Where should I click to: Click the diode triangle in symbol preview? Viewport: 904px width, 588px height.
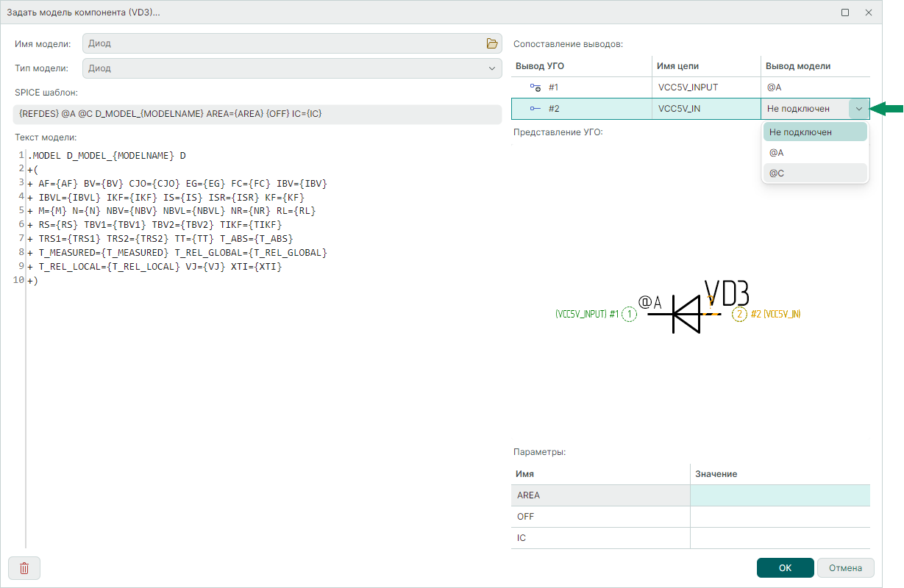click(687, 315)
